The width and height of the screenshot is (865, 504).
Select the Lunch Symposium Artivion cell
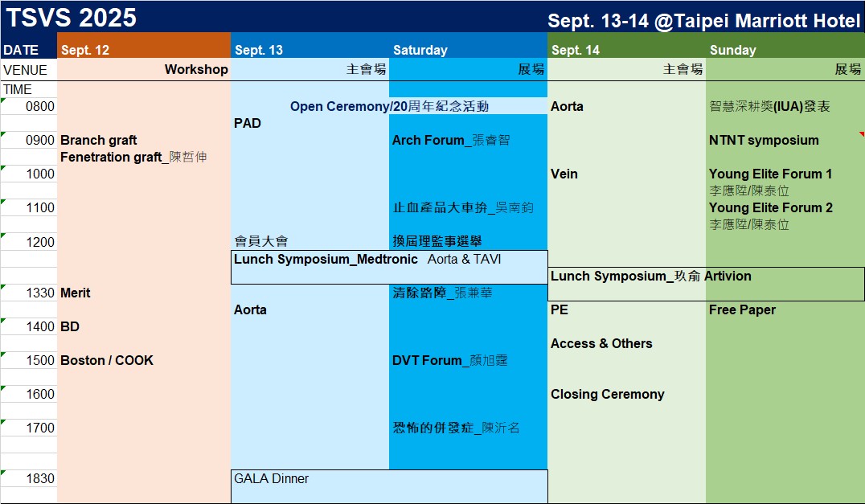706,284
